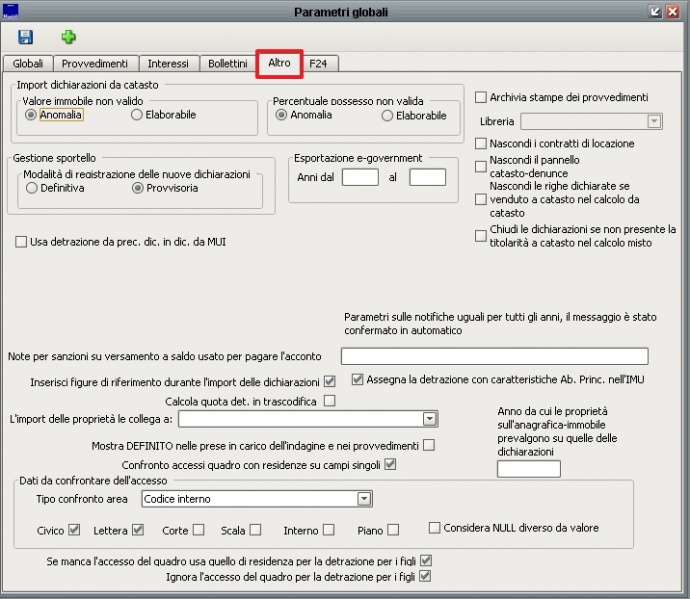
Task: Enable Archivia stampe dei provvedimenti
Action: (x=481, y=97)
